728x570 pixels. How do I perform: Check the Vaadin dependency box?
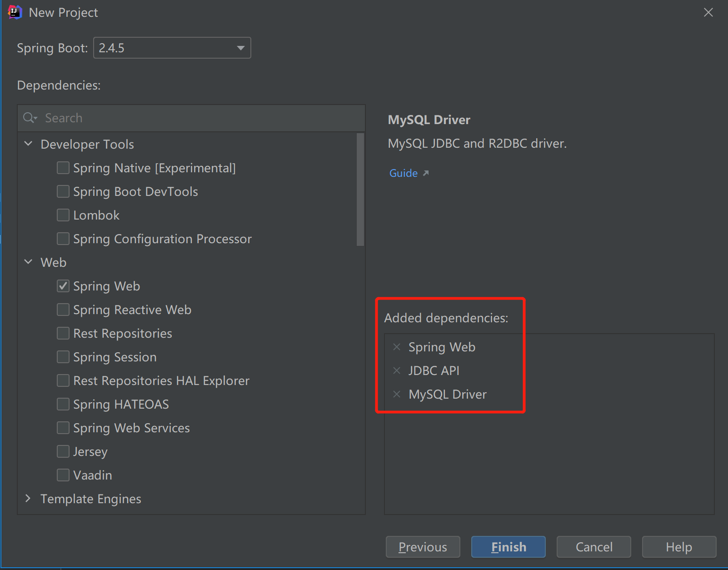[63, 475]
